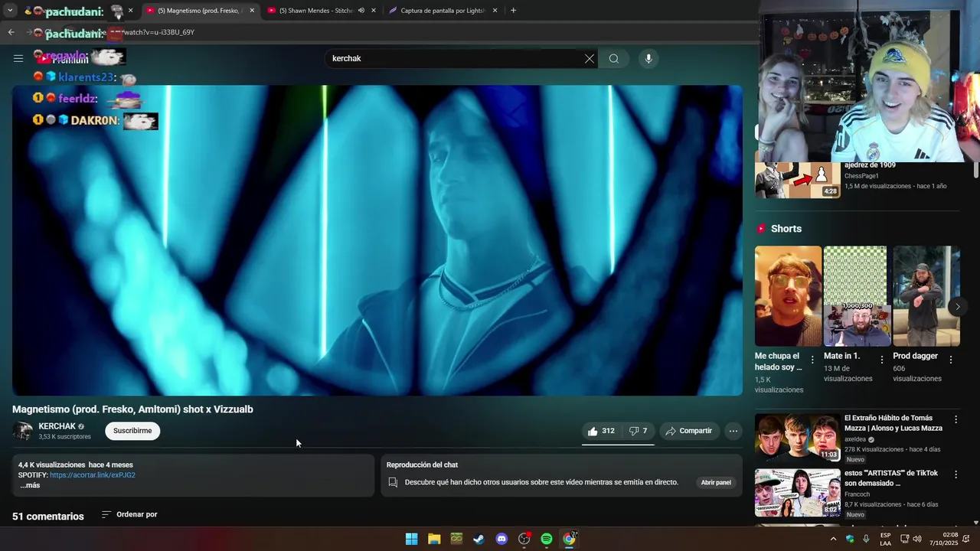This screenshot has width=980, height=551.
Task: Open the Mate in 1 short thumbnail
Action: pos(857,296)
